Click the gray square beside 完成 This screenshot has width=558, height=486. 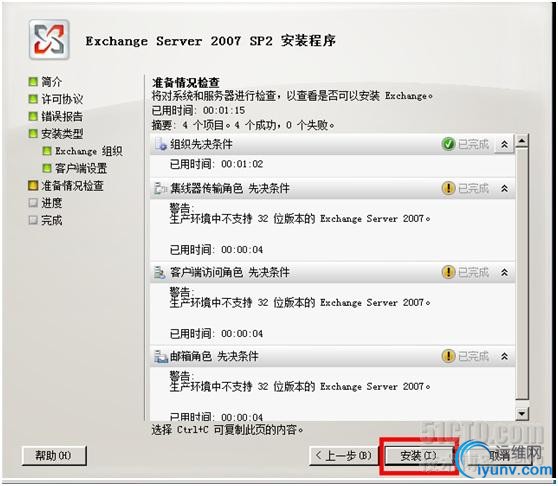(x=33, y=220)
